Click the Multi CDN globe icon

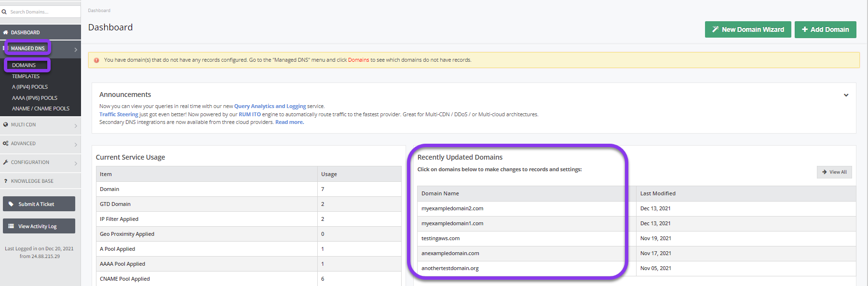click(6, 124)
